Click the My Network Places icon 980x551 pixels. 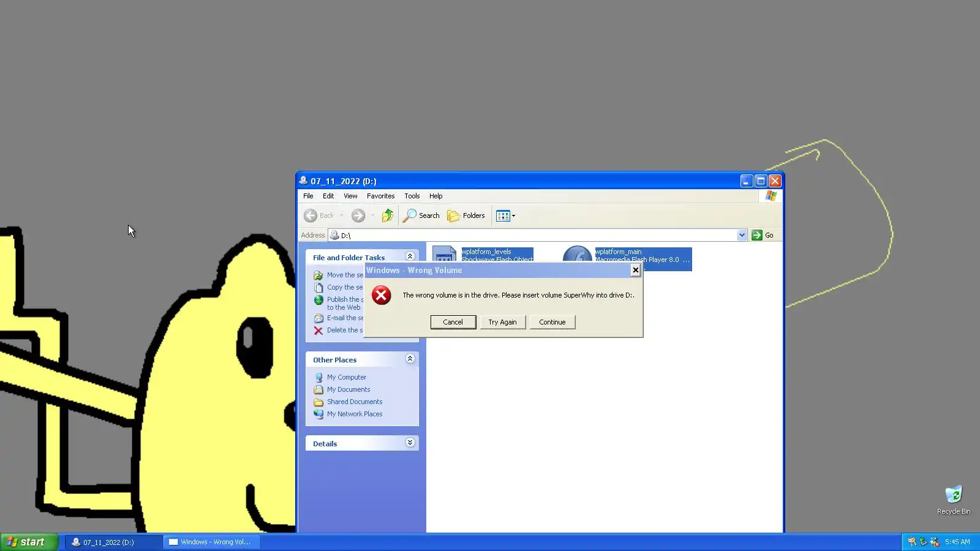(x=318, y=414)
